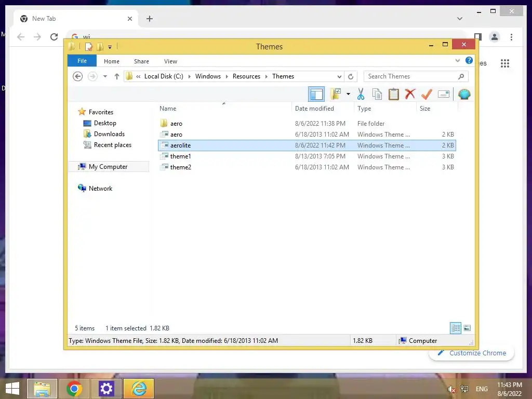The height and width of the screenshot is (399, 532).
Task: Expand the arrow after Resources breadcrumb
Action: click(266, 76)
